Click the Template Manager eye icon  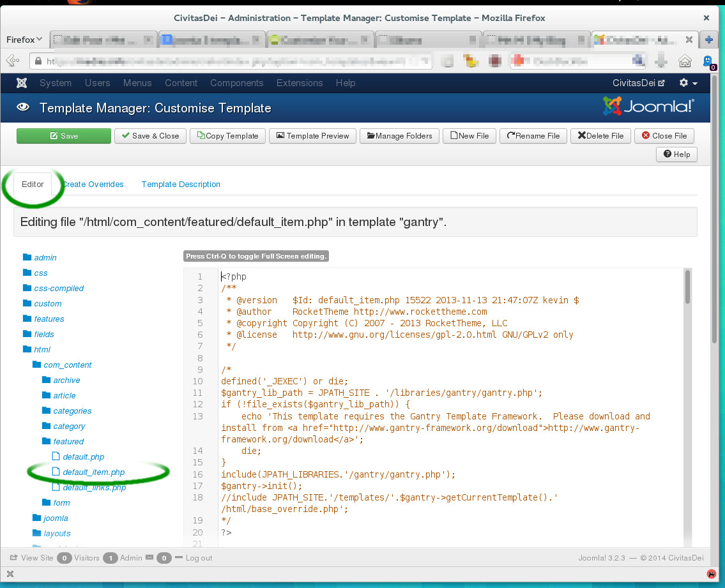tap(23, 107)
